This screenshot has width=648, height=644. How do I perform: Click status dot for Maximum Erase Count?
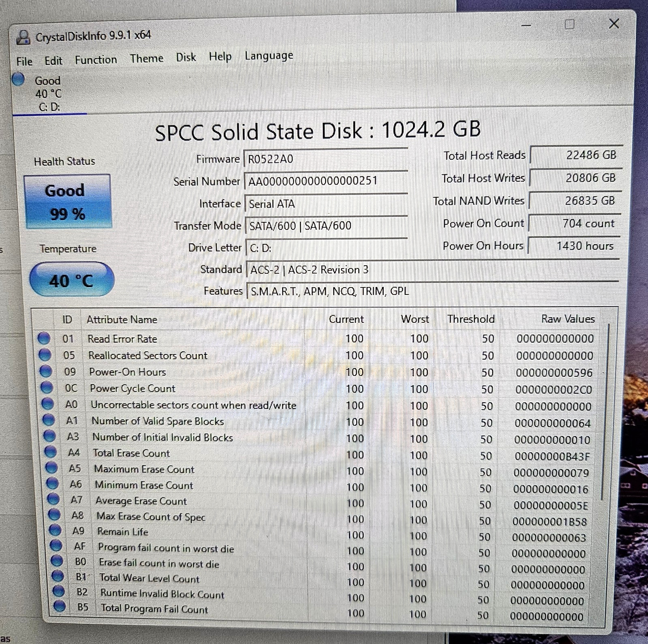pyautogui.click(x=51, y=468)
